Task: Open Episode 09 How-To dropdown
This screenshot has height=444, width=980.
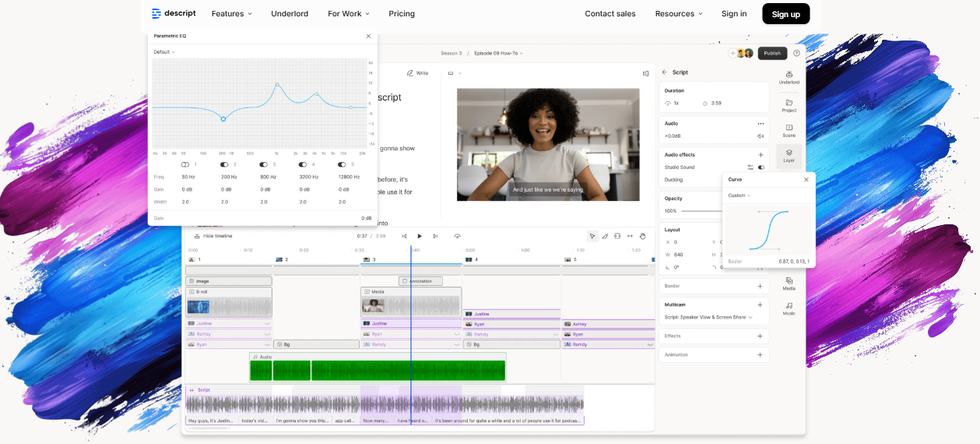Action: 499,53
